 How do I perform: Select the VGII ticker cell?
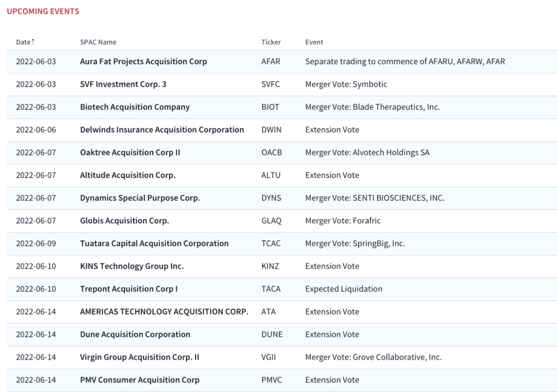(x=268, y=357)
